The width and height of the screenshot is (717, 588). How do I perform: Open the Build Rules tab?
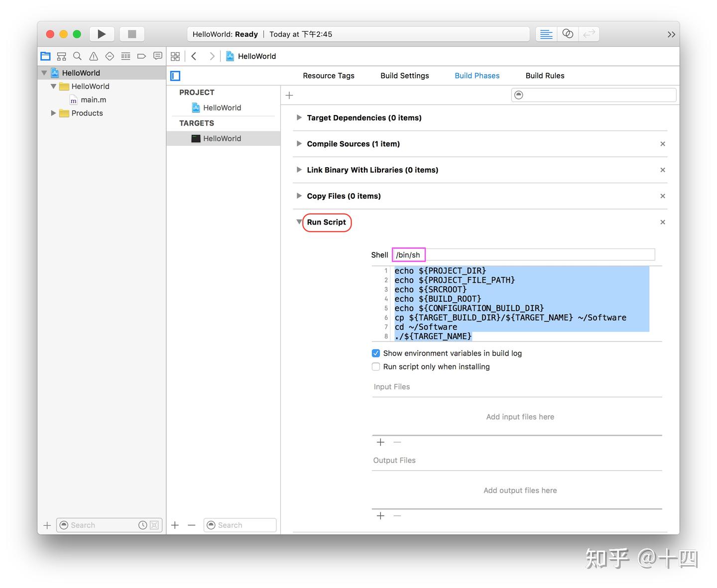545,75
